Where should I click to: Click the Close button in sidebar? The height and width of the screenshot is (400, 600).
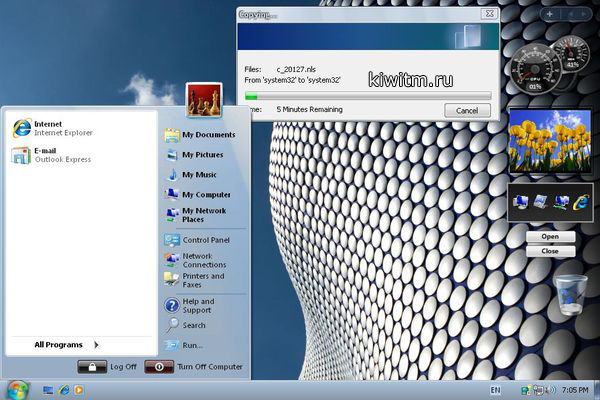550,251
